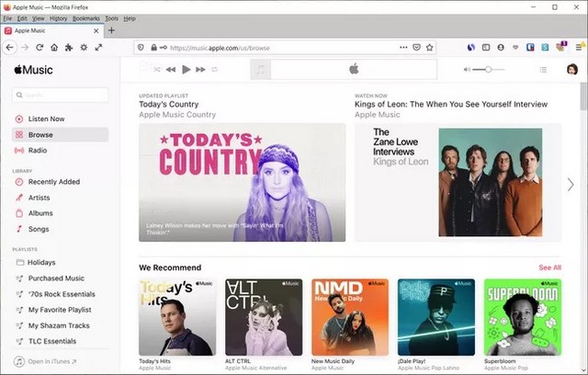The height and width of the screenshot is (375, 588).
Task: Click the Firefox reload page icon
Action: [x=39, y=47]
